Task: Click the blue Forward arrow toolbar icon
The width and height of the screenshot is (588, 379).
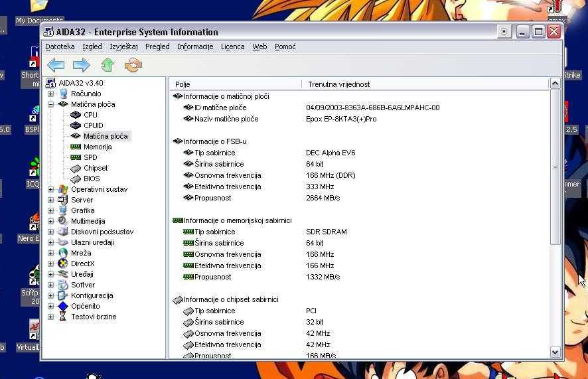Action: pyautogui.click(x=82, y=64)
